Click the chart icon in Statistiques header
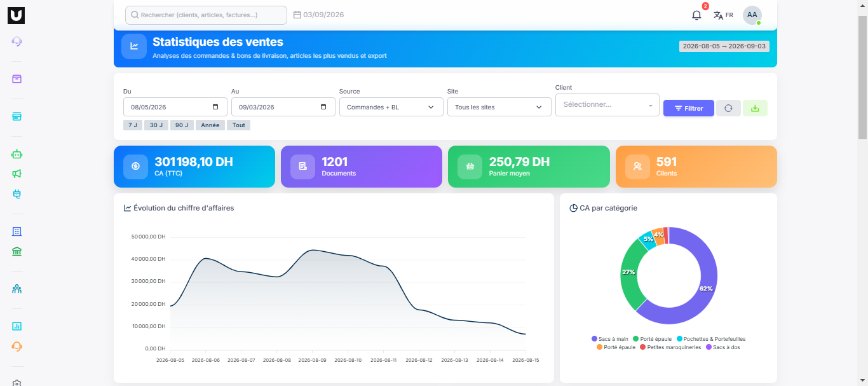Image resolution: width=868 pixels, height=386 pixels. coord(134,46)
